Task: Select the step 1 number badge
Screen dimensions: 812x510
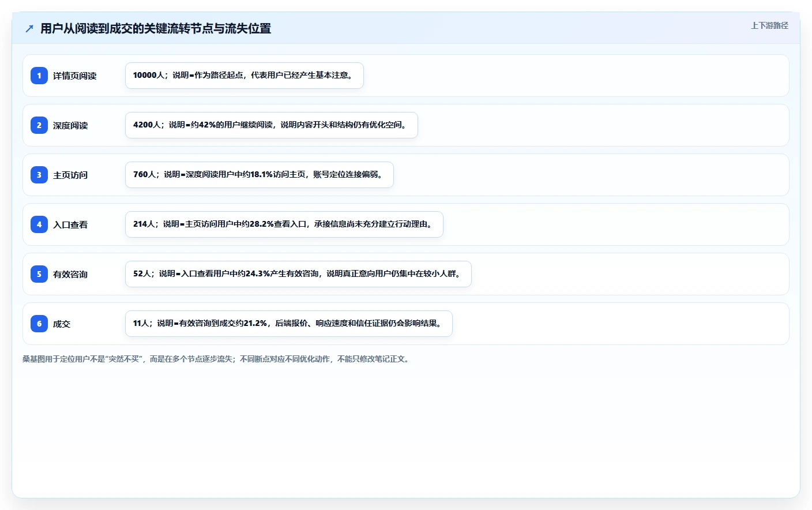Action: click(39, 76)
